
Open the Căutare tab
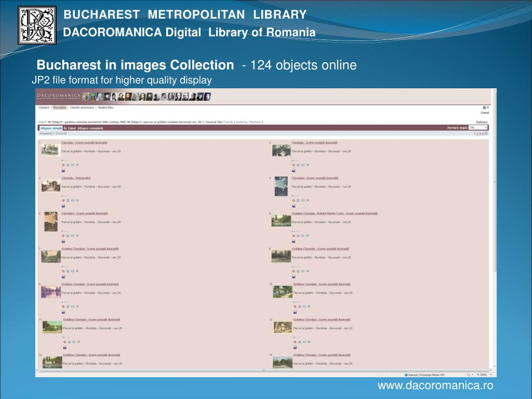pyautogui.click(x=44, y=108)
